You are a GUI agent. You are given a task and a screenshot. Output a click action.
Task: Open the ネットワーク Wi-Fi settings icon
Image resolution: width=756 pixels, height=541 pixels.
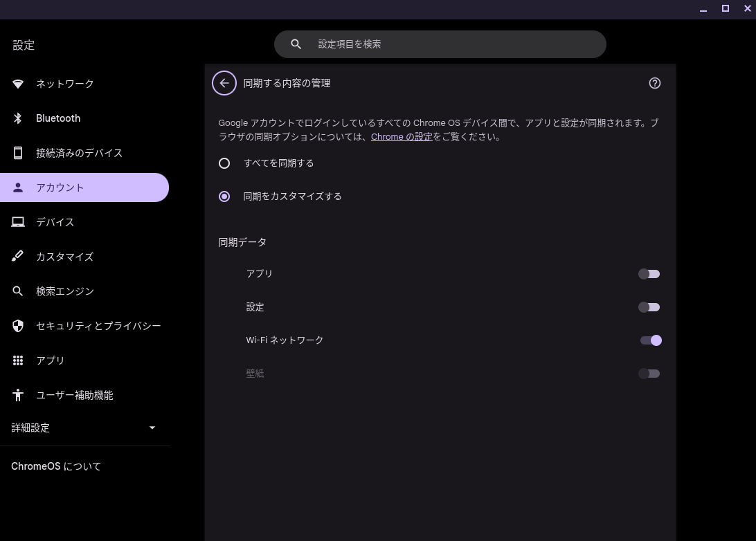(18, 83)
